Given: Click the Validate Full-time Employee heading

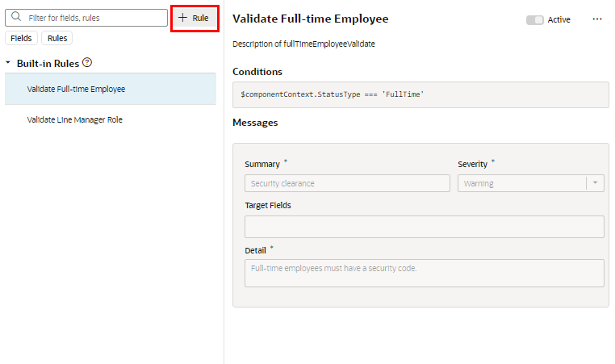Looking at the screenshot, I should [310, 19].
